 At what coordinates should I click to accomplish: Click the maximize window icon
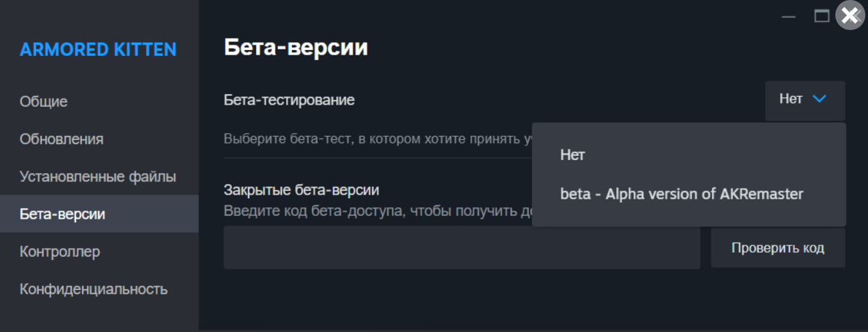[x=821, y=16]
